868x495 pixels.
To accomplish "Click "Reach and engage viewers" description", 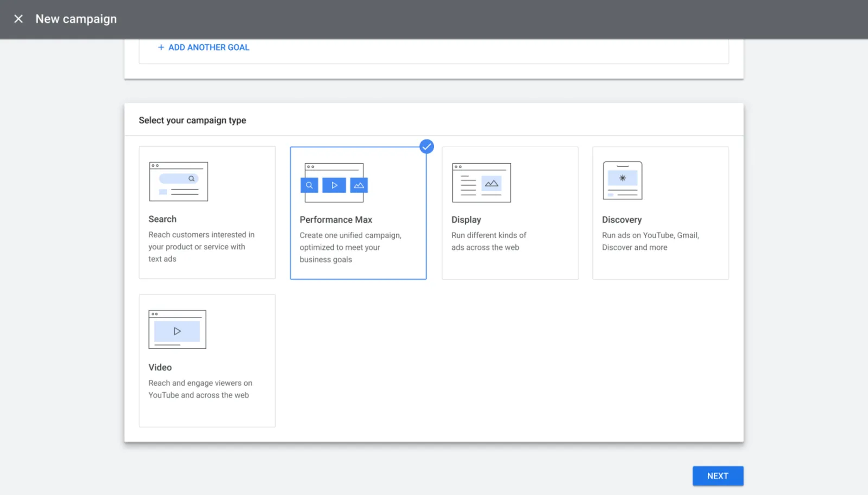I will pos(200,389).
